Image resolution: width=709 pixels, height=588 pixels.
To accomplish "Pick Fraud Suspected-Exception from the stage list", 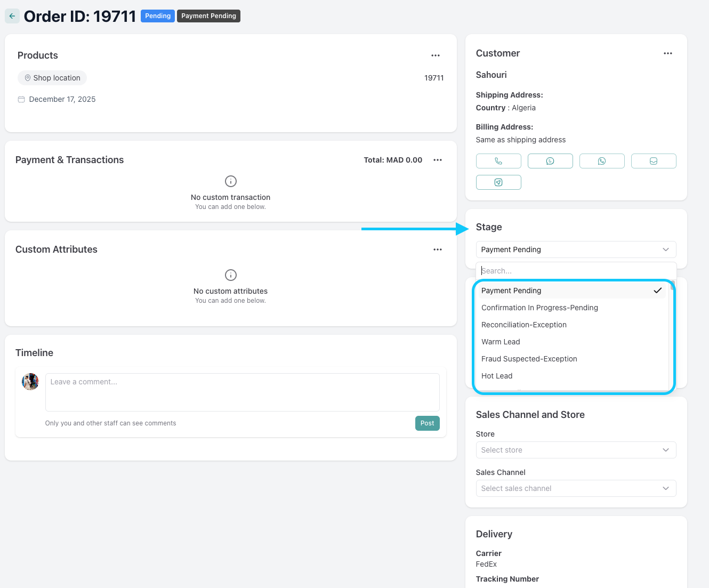I will point(529,359).
